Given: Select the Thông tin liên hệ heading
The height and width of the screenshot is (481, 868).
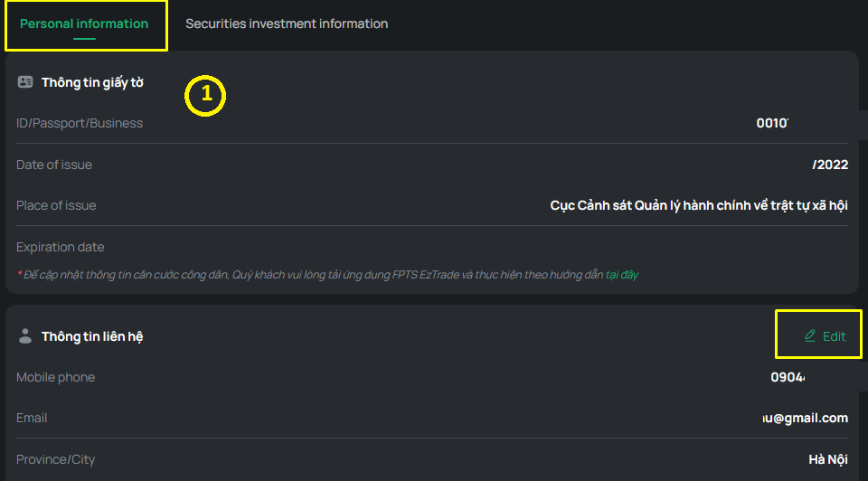Looking at the screenshot, I should (x=92, y=336).
